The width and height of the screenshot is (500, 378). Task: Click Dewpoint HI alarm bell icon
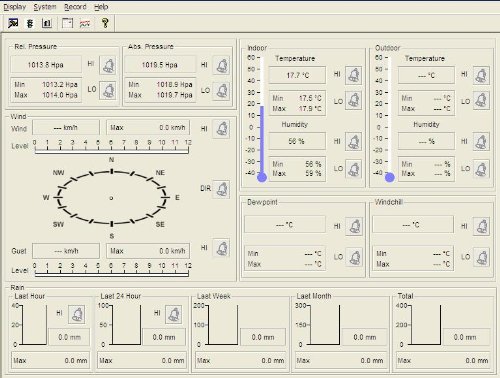click(354, 226)
